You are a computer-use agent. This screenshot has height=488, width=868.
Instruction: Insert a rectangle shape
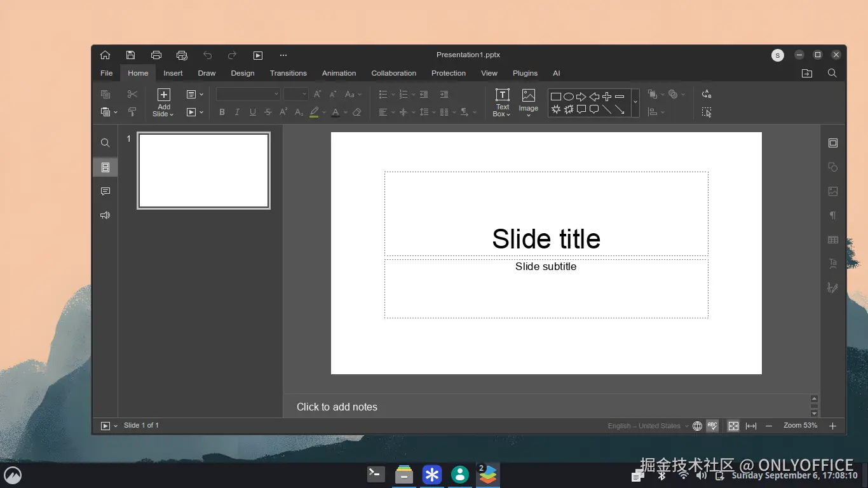pos(555,97)
